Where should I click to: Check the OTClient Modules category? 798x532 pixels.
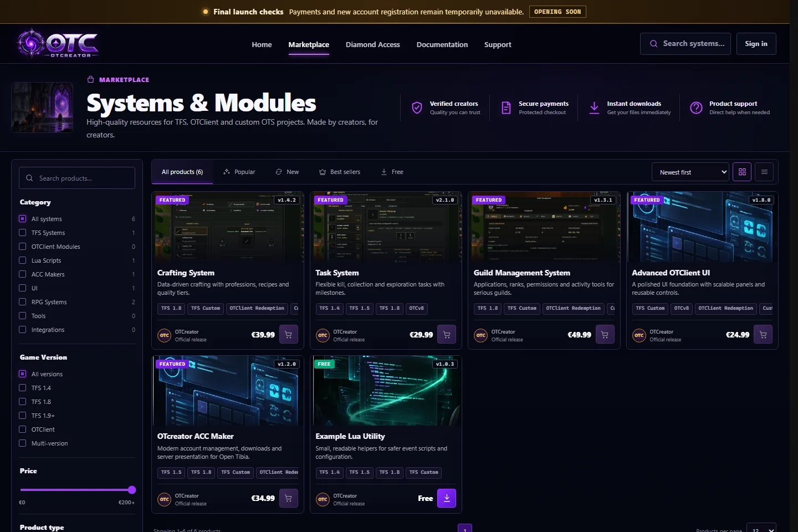click(23, 247)
